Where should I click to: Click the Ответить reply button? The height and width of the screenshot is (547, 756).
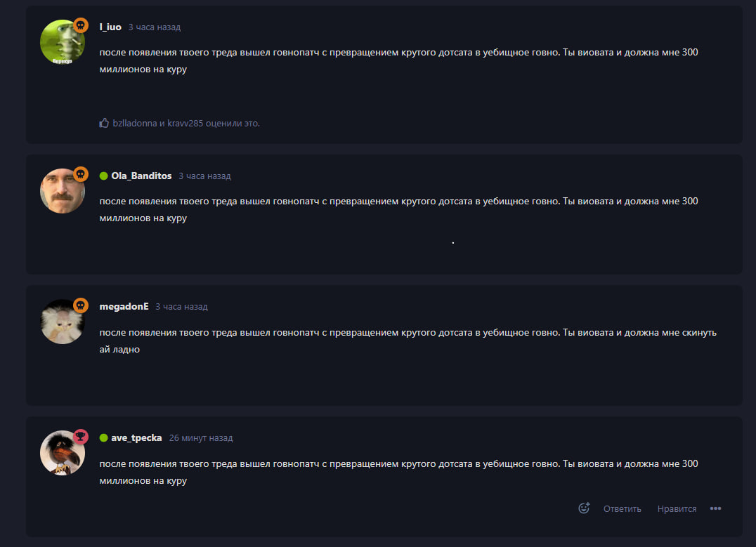point(622,508)
